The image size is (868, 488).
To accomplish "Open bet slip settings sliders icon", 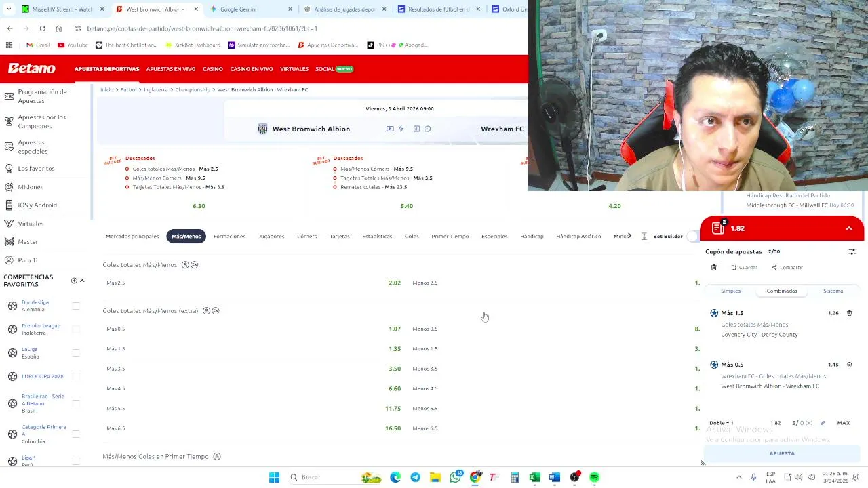I will tap(852, 251).
